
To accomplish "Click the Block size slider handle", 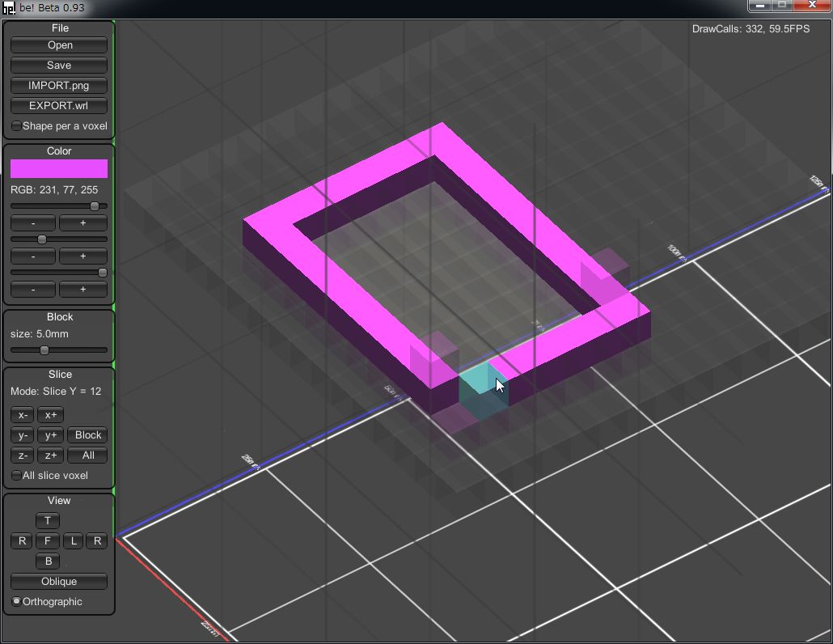I will pyautogui.click(x=44, y=350).
